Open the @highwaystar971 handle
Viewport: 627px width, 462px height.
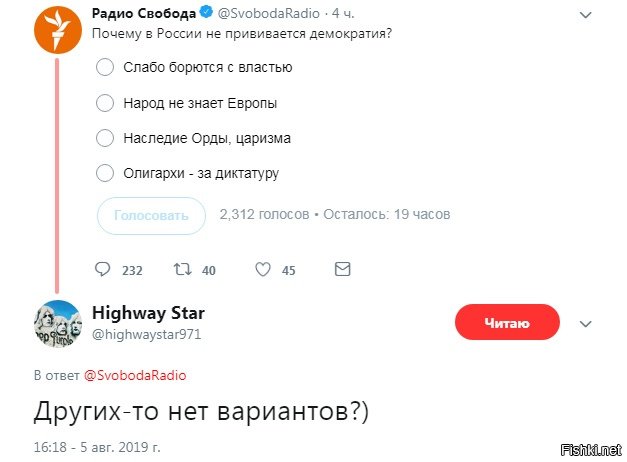pyautogui.click(x=147, y=334)
